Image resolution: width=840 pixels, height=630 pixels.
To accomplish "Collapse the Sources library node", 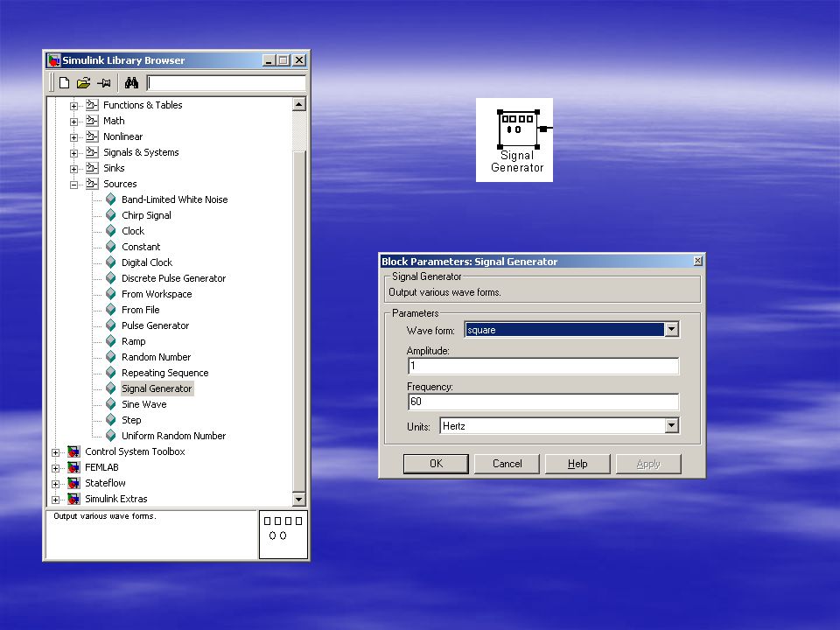I will point(73,185).
